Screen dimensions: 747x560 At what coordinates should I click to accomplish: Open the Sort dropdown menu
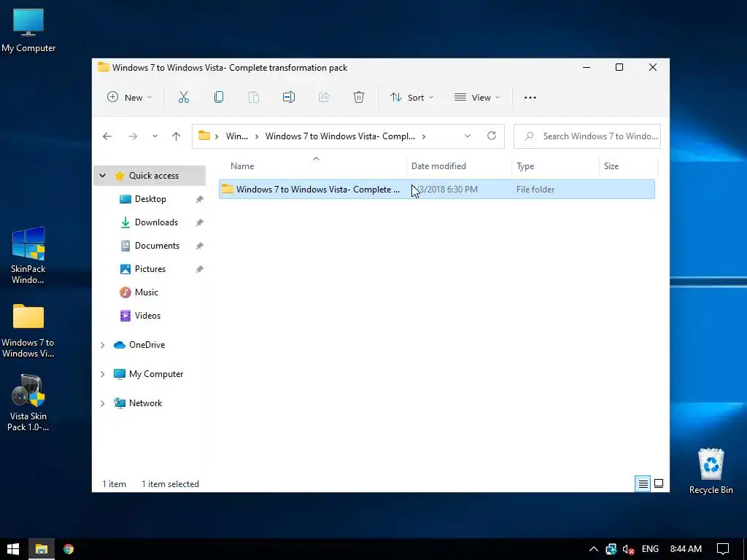coord(412,97)
